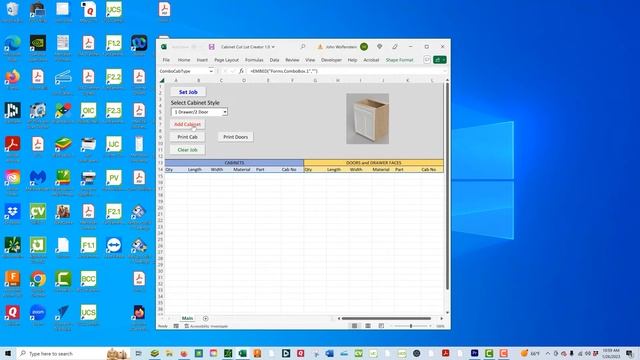The width and height of the screenshot is (640, 360).
Task: Click the vertical scrollbar in Excel
Action: [447, 186]
